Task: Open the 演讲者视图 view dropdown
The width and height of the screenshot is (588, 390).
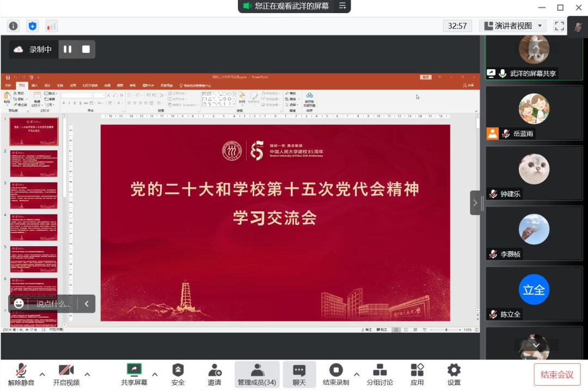Action: coord(513,26)
